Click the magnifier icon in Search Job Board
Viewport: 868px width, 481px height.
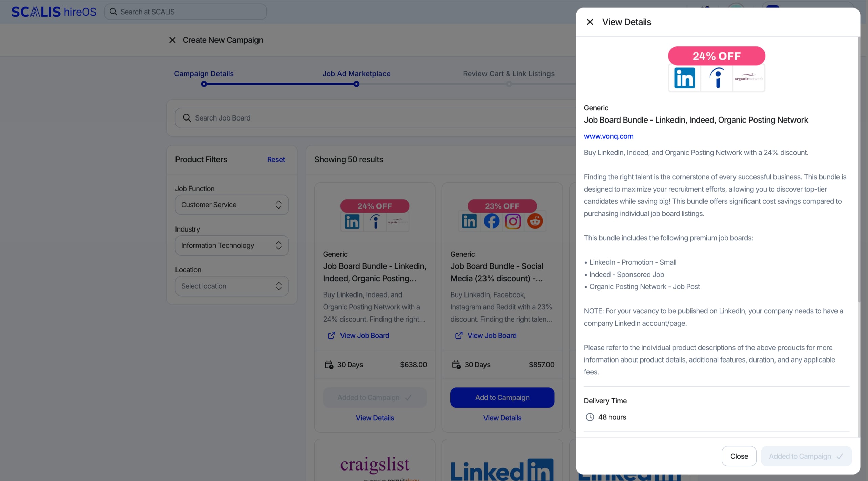click(187, 118)
